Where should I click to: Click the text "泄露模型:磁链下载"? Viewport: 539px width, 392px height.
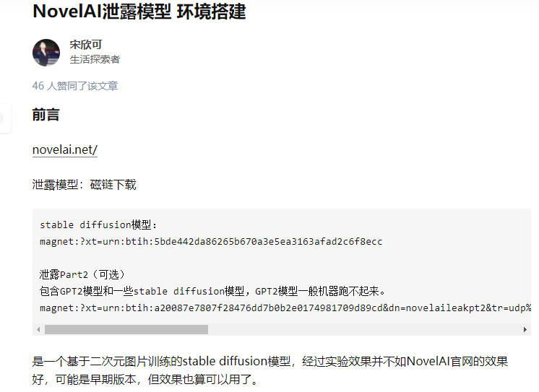pyautogui.click(x=85, y=185)
